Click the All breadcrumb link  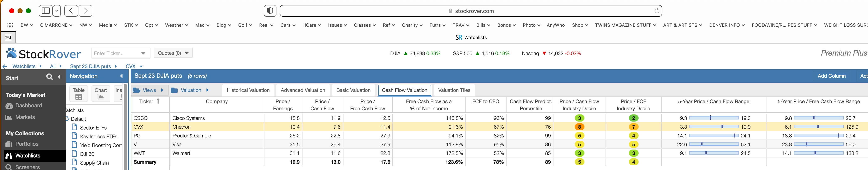click(53, 66)
